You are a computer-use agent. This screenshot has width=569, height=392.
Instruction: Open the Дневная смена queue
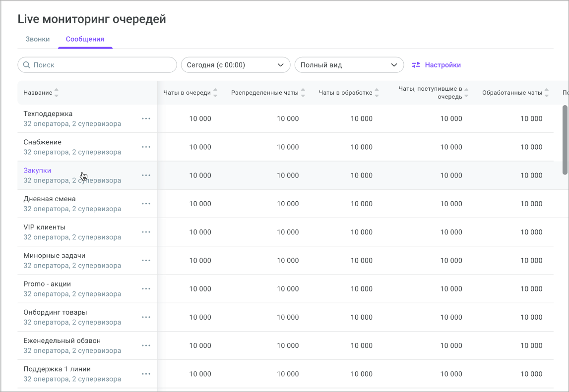pos(49,199)
